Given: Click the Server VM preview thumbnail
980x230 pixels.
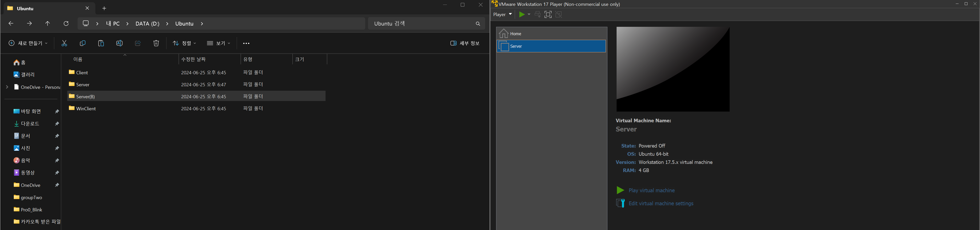Looking at the screenshot, I should click(673, 69).
